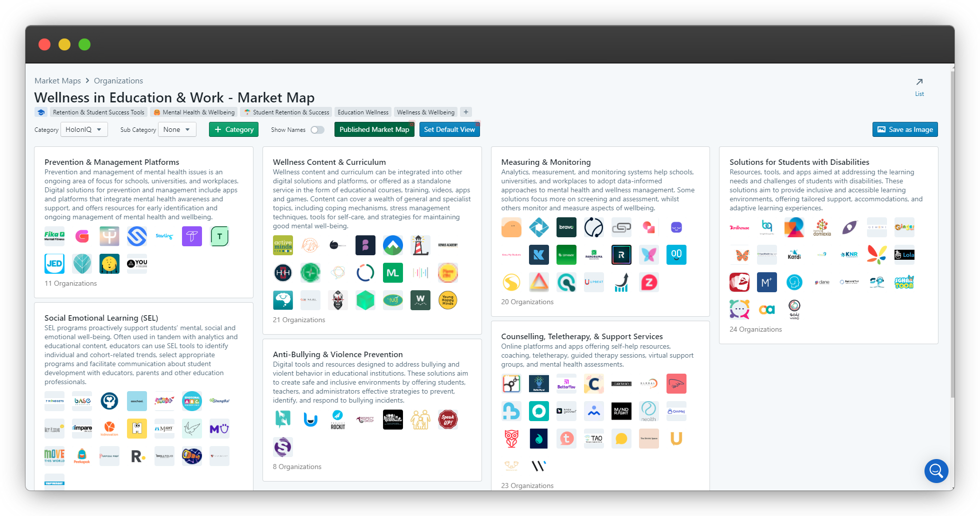The image size is (980, 516).
Task: Open the search magnifier chat button
Action: [x=936, y=471]
